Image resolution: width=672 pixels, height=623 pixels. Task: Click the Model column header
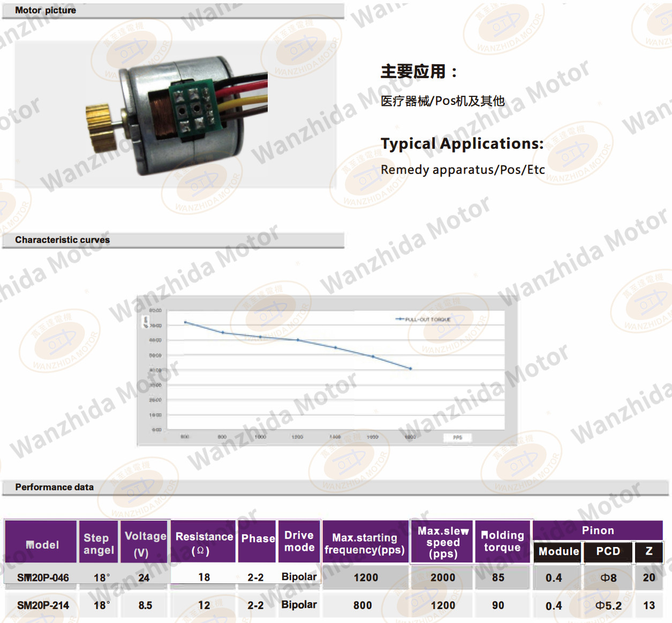(x=41, y=541)
